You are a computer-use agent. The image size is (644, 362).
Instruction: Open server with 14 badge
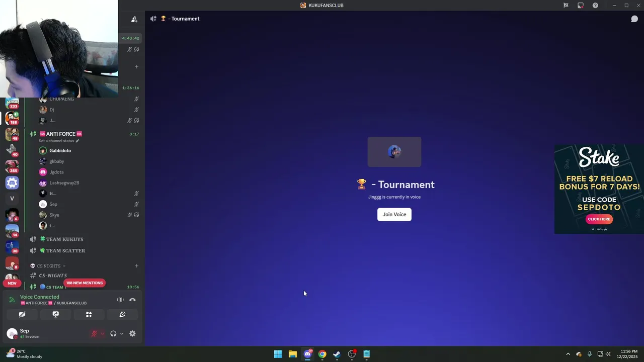click(12, 231)
